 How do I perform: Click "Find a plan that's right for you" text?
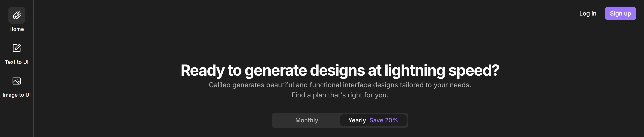[340, 95]
